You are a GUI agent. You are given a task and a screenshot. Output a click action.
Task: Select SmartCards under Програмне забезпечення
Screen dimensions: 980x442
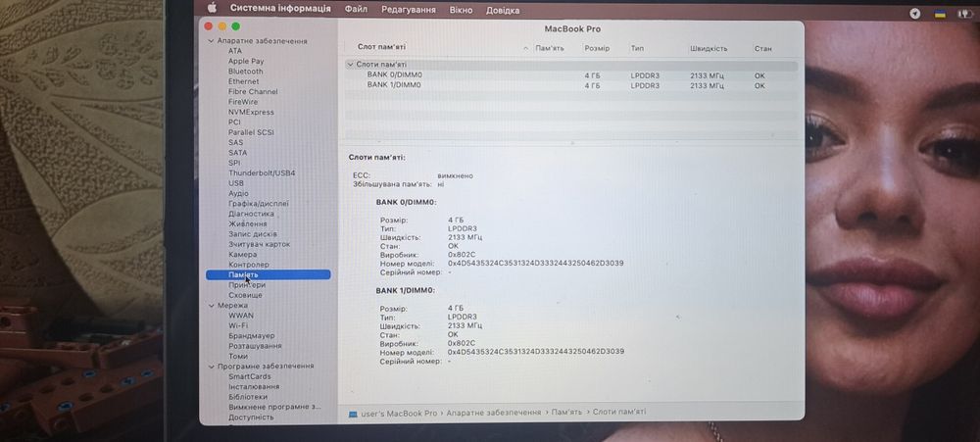249,377
